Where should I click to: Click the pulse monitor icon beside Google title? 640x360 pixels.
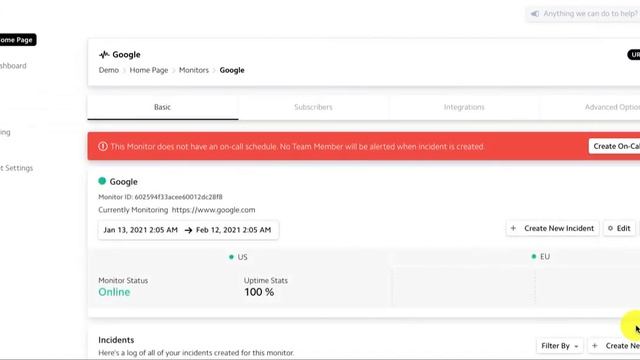coord(104,54)
